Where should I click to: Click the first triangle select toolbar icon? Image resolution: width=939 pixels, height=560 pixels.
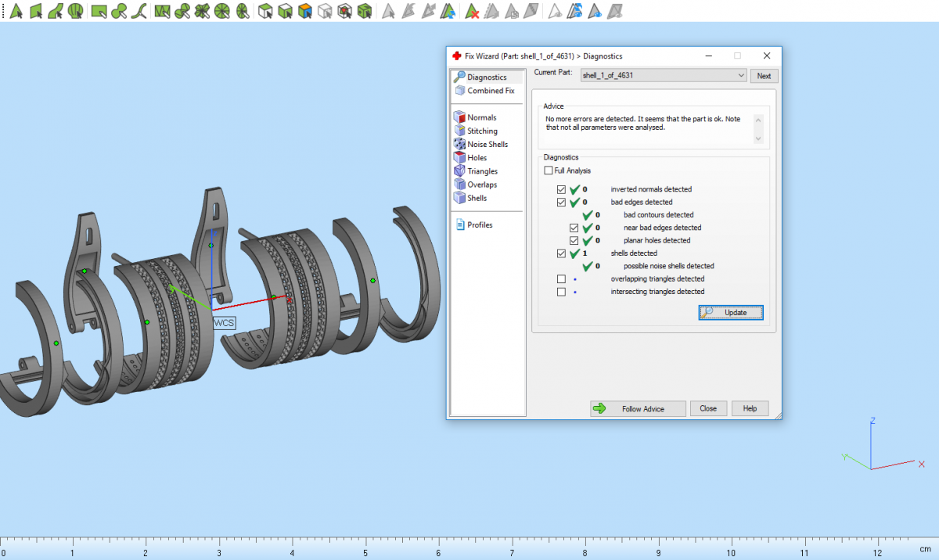(15, 11)
